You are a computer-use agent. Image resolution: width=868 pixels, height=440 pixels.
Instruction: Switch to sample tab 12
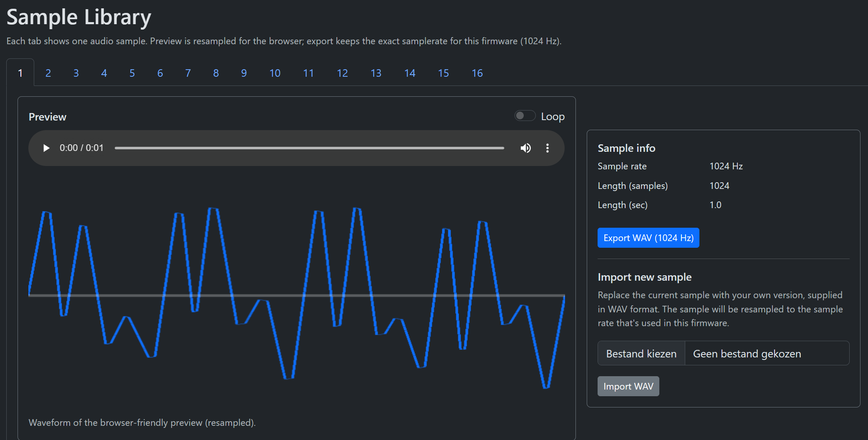click(x=342, y=73)
